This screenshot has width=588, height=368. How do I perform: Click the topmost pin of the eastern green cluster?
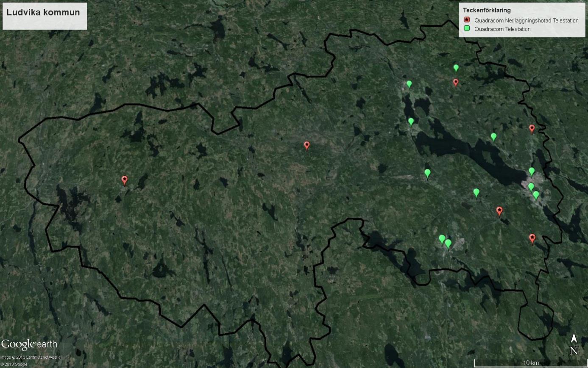point(532,172)
